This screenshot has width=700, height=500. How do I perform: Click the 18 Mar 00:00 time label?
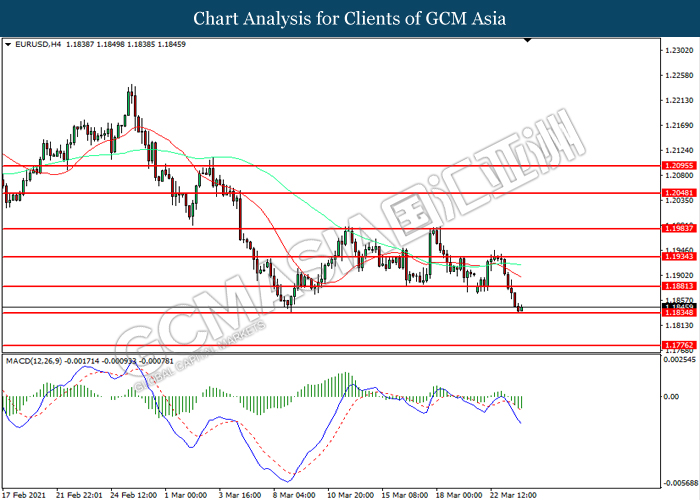pyautogui.click(x=458, y=495)
